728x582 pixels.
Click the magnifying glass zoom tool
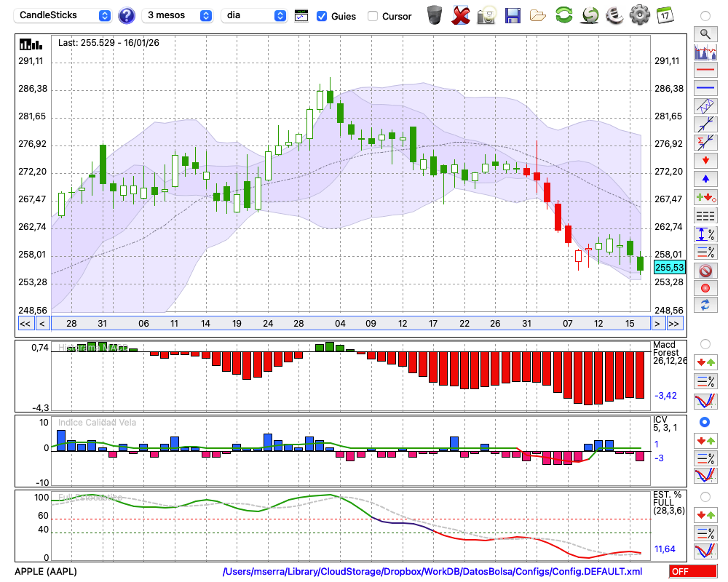705,33
